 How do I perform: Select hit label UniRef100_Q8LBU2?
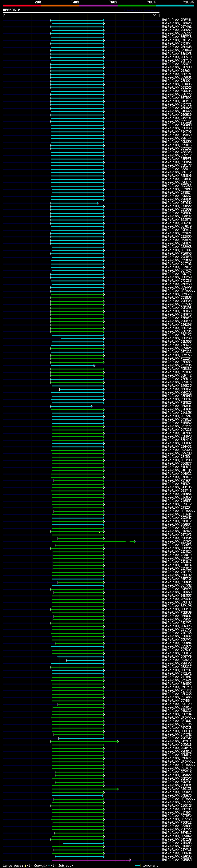[177, 443]
